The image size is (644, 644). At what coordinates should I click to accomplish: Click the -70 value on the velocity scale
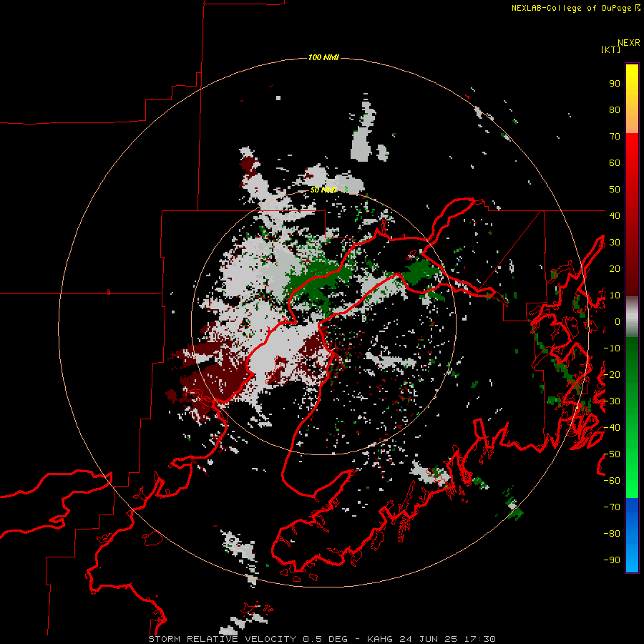pyautogui.click(x=612, y=507)
